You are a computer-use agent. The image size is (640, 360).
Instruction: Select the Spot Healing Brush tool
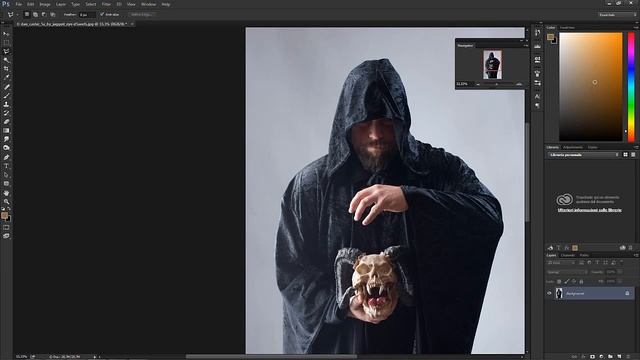point(6,87)
